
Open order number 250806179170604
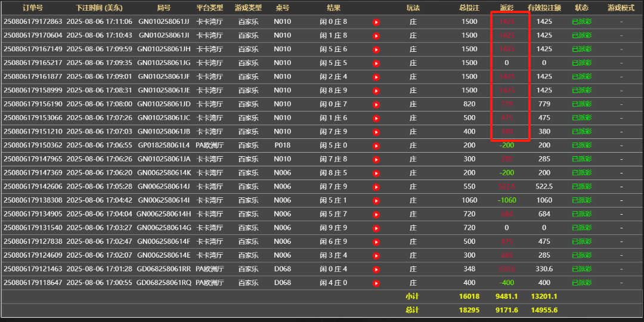pos(33,35)
